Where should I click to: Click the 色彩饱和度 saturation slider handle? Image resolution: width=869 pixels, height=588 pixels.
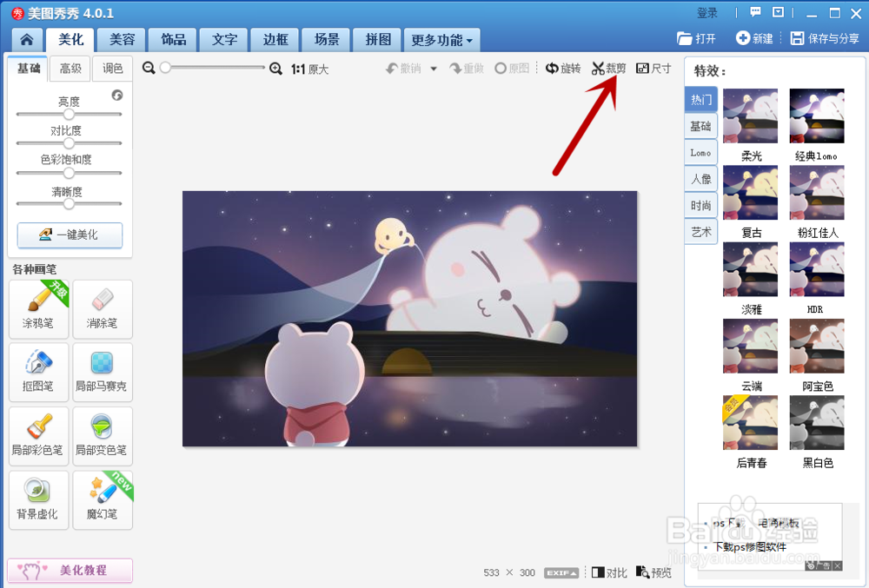pos(69,173)
